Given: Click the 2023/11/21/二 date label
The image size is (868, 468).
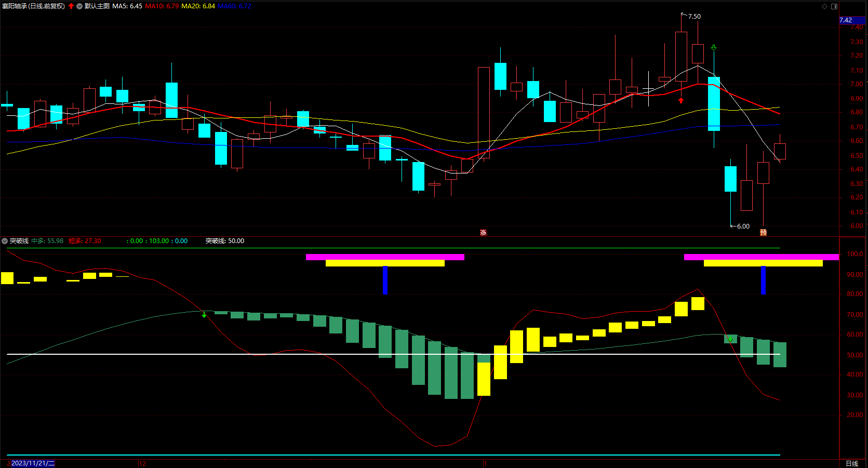Looking at the screenshot, I should point(33,463).
